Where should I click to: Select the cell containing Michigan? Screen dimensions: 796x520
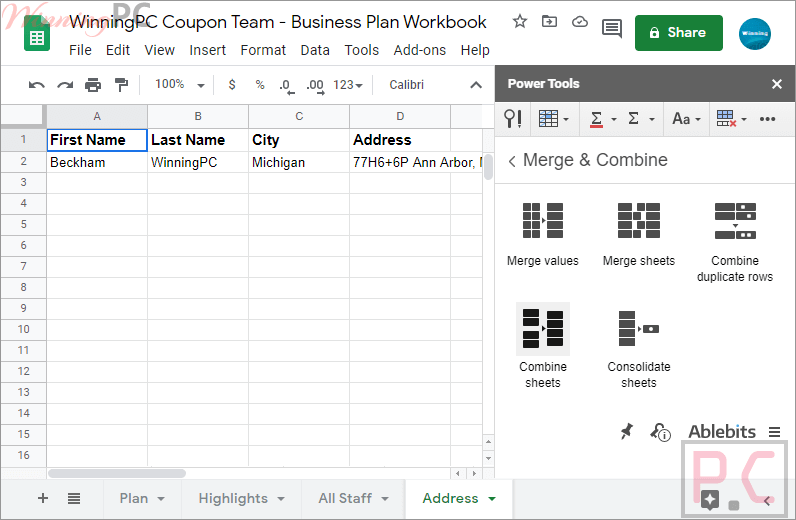click(299, 162)
